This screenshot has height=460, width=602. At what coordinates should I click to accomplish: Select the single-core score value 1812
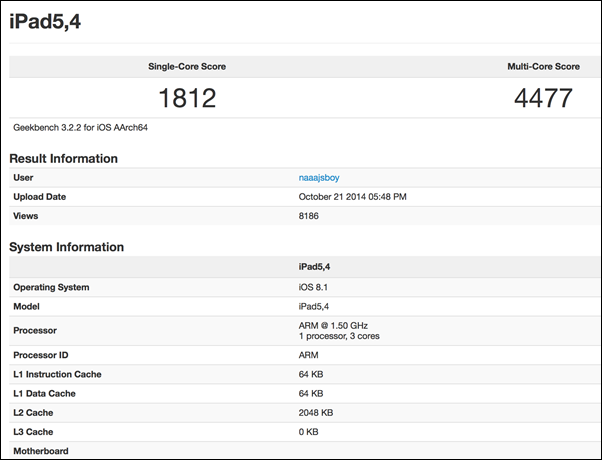point(187,98)
